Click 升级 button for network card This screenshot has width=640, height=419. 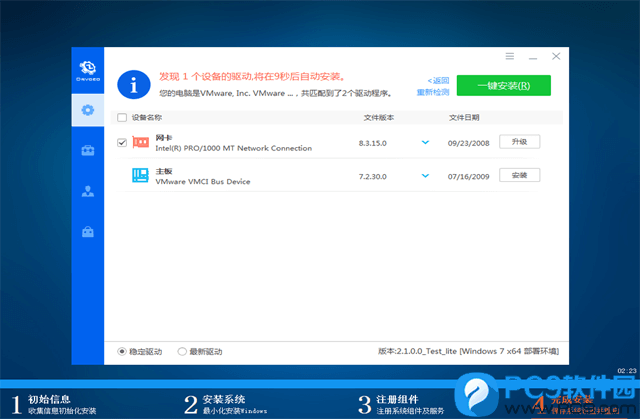[x=520, y=142]
